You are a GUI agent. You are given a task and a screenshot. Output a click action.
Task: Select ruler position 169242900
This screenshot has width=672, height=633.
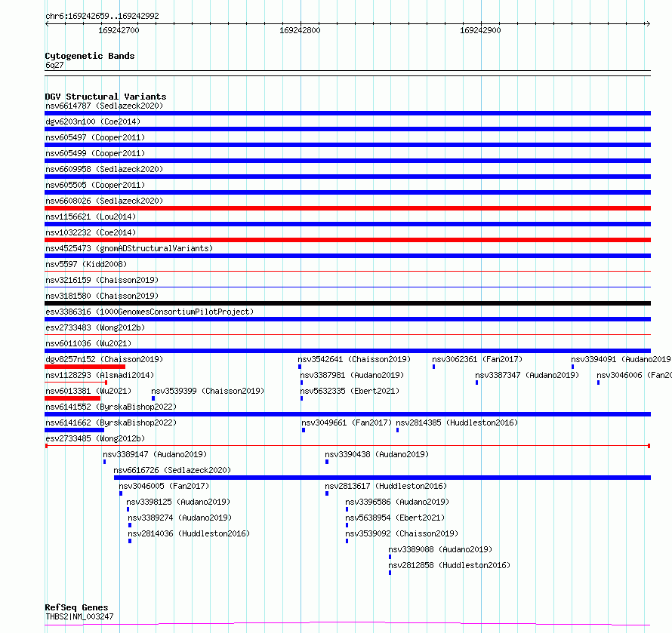click(x=480, y=30)
